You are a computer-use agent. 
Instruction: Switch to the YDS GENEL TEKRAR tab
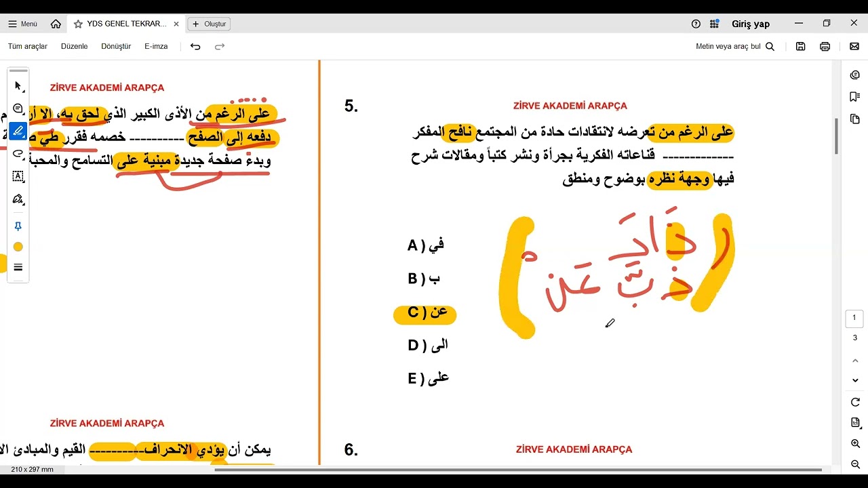(125, 24)
